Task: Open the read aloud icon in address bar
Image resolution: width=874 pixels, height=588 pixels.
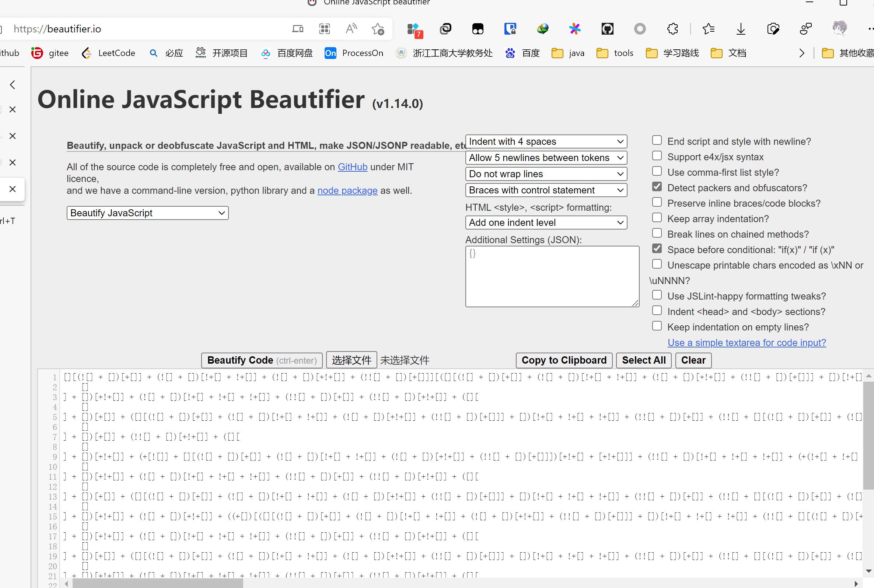Action: [x=351, y=29]
